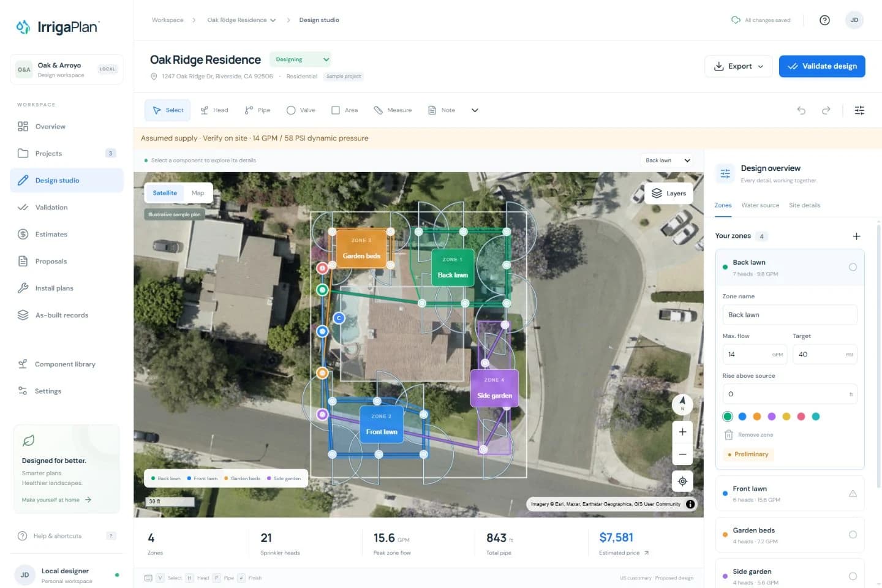The height and width of the screenshot is (588, 882).
Task: Open Front lawn warning triangle icon
Action: click(853, 494)
